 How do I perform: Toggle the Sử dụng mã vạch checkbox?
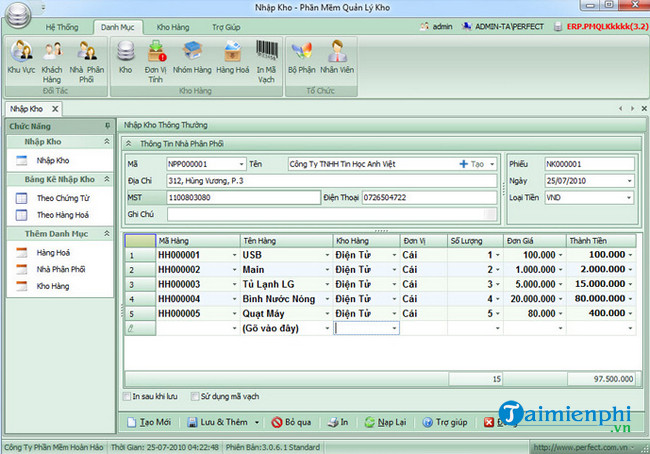195,396
